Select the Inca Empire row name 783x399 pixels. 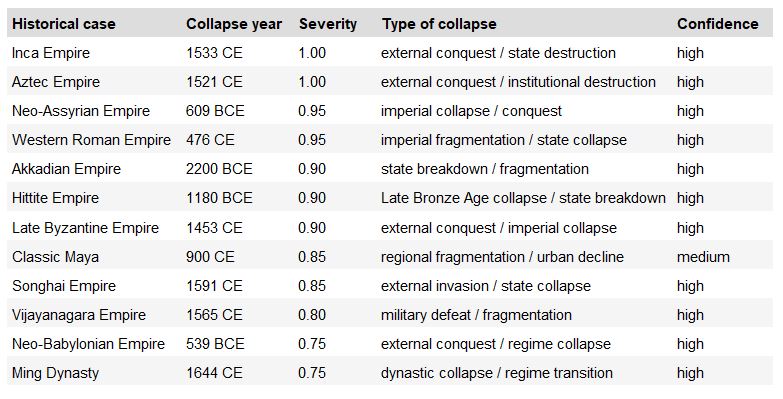[x=51, y=53]
